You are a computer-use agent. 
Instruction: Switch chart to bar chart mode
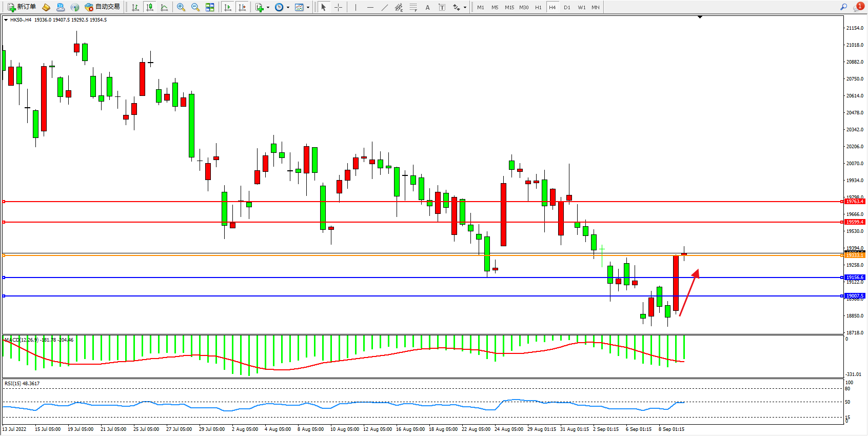(x=135, y=7)
